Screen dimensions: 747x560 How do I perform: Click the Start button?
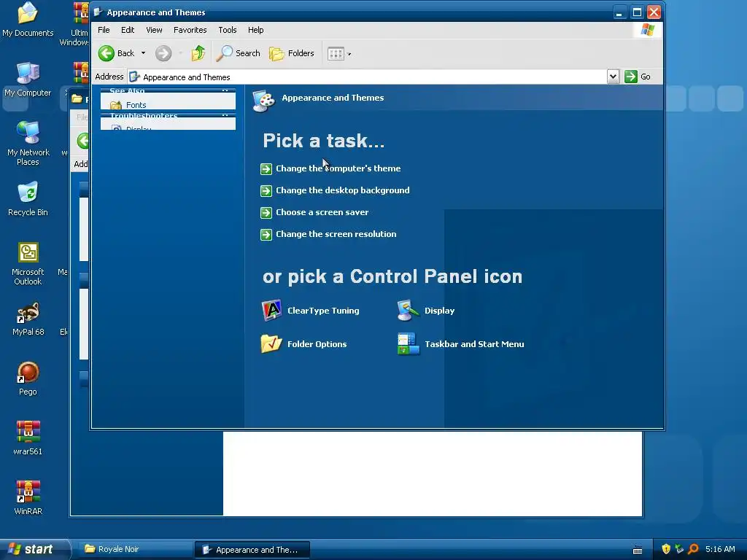[x=35, y=549]
